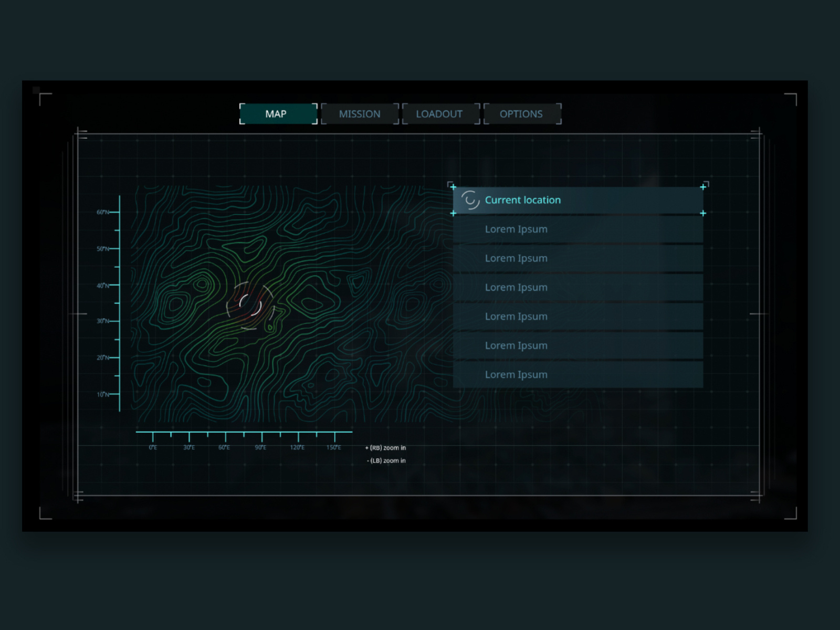The height and width of the screenshot is (630, 840).
Task: Click the OPTIONS button
Action: [x=522, y=114]
